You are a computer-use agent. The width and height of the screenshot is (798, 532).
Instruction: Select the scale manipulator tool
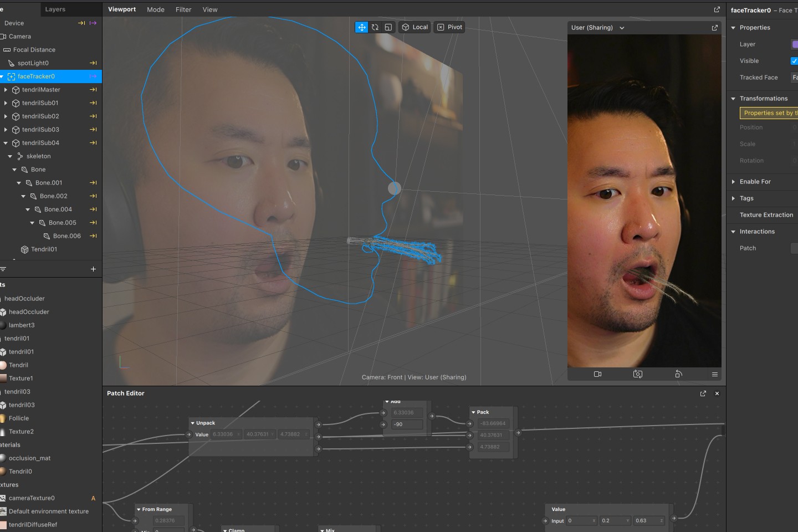coord(388,27)
